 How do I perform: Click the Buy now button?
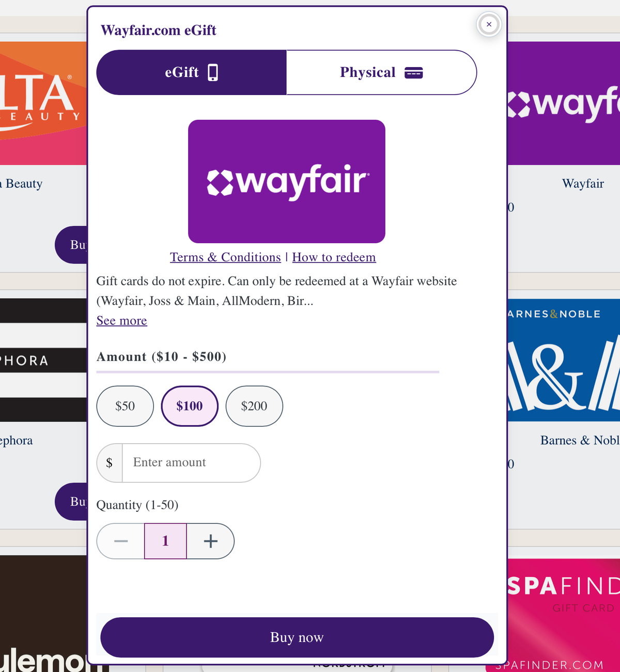point(297,637)
